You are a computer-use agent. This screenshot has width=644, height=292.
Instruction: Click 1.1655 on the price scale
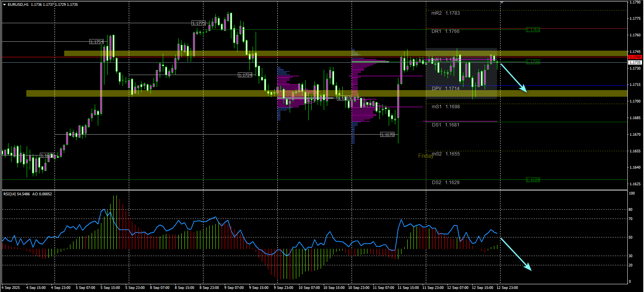[635, 151]
